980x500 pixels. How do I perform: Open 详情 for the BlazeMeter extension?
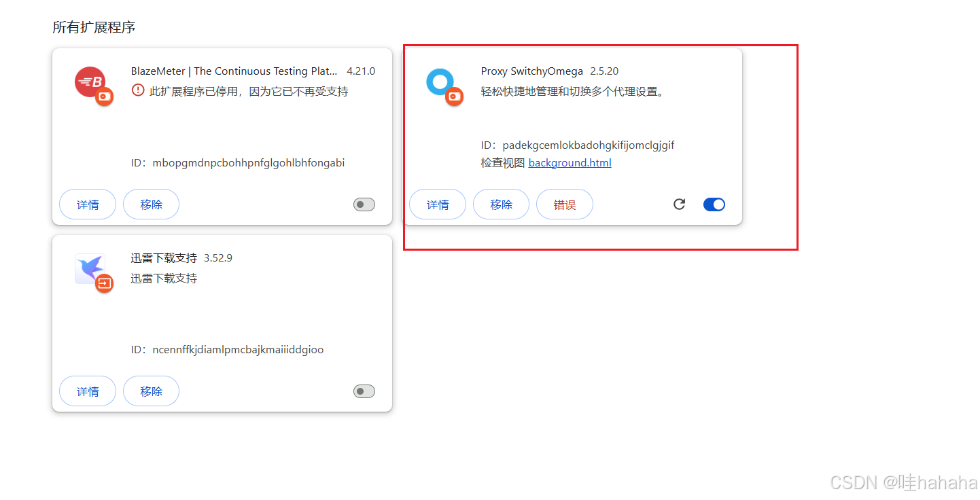pos(88,204)
